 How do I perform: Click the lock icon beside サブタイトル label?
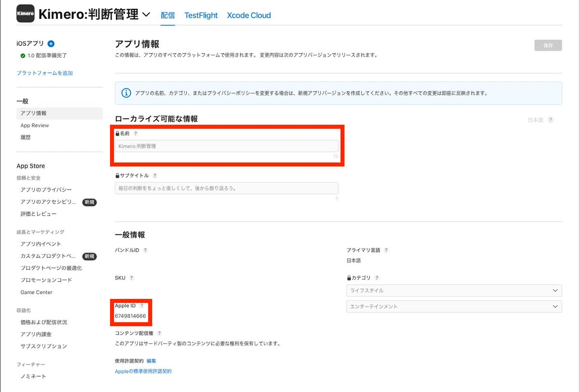click(x=117, y=176)
